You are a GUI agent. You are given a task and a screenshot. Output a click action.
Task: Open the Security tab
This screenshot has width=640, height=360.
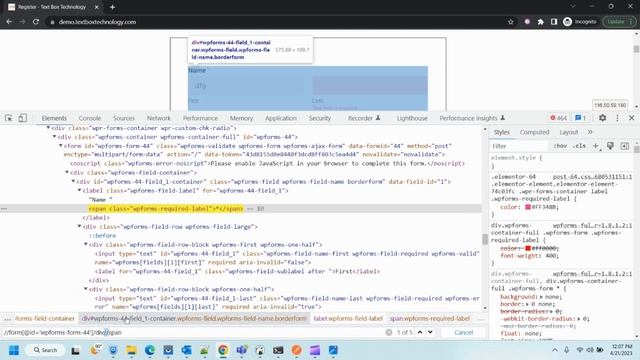point(320,118)
